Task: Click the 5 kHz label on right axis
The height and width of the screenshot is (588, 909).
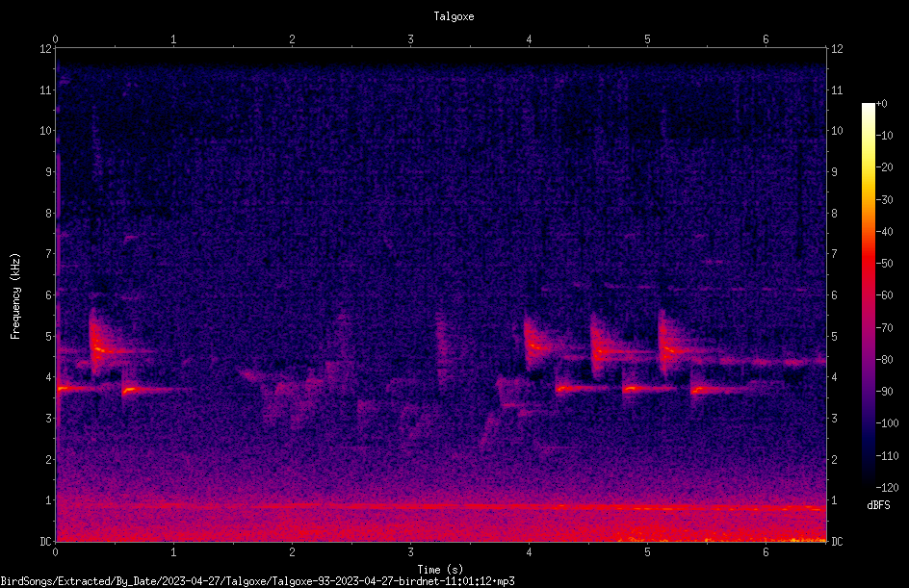Action: [834, 336]
